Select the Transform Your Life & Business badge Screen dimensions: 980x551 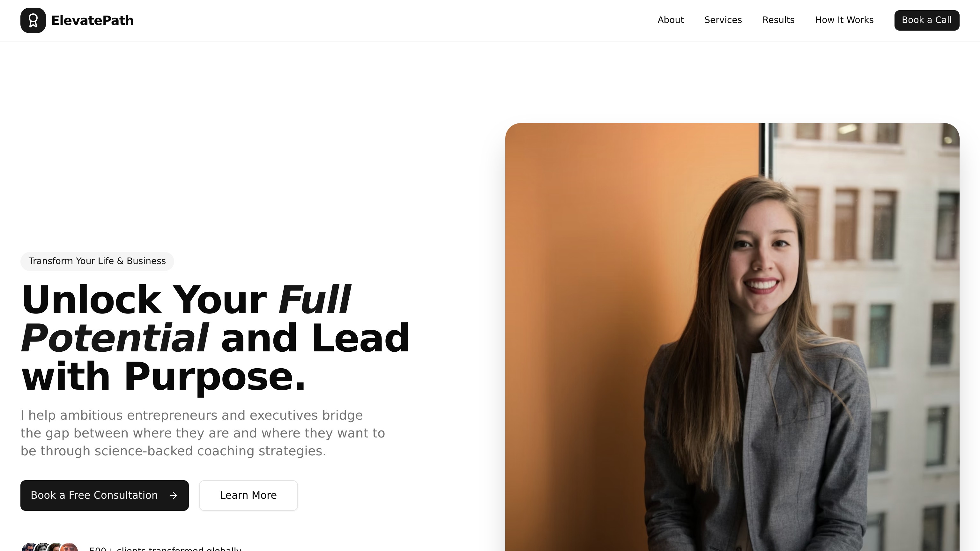pyautogui.click(x=97, y=261)
